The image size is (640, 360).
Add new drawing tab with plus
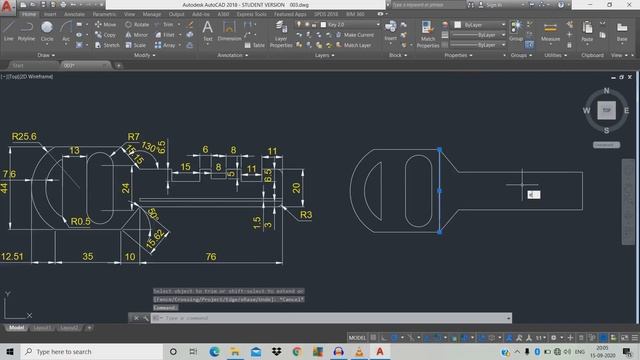click(118, 65)
